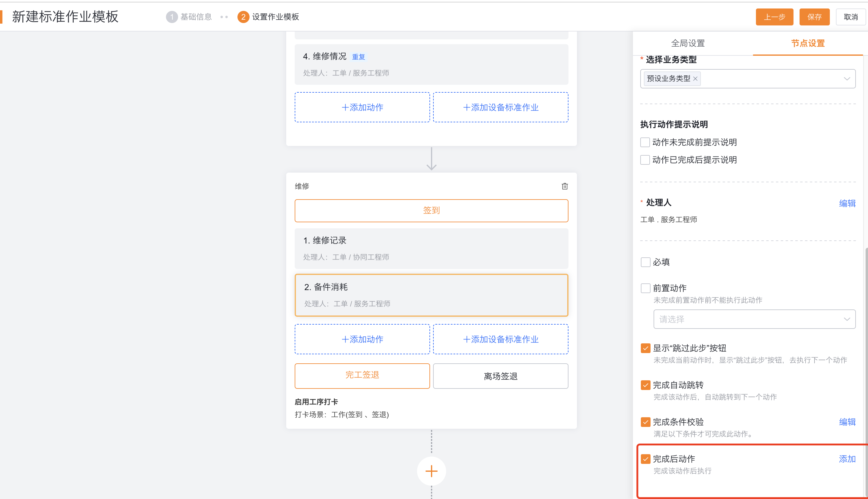Screen dimensions: 868x499
Task: Enable the 前置动作 checkbox
Action: 645,288
